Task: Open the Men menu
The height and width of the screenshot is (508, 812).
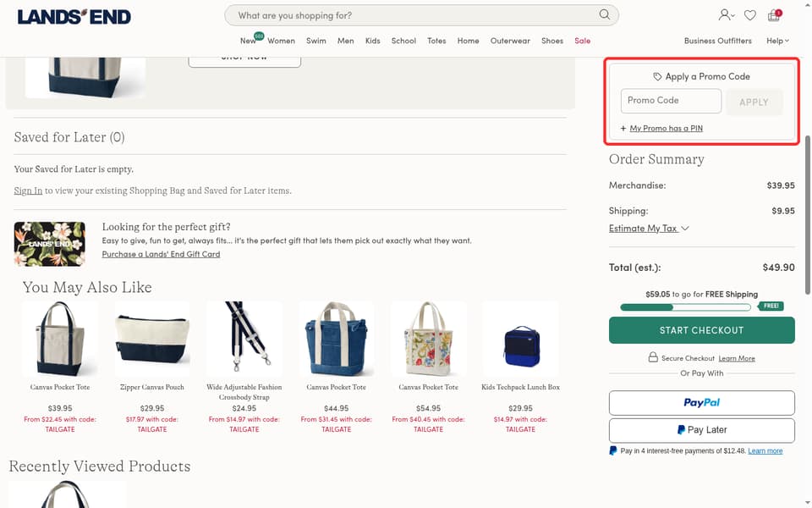Action: [x=345, y=41]
